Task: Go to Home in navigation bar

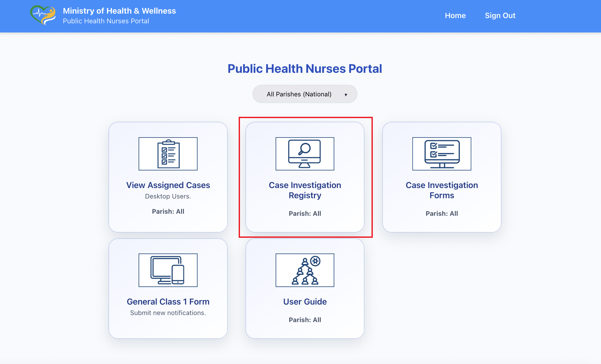Action: point(455,15)
